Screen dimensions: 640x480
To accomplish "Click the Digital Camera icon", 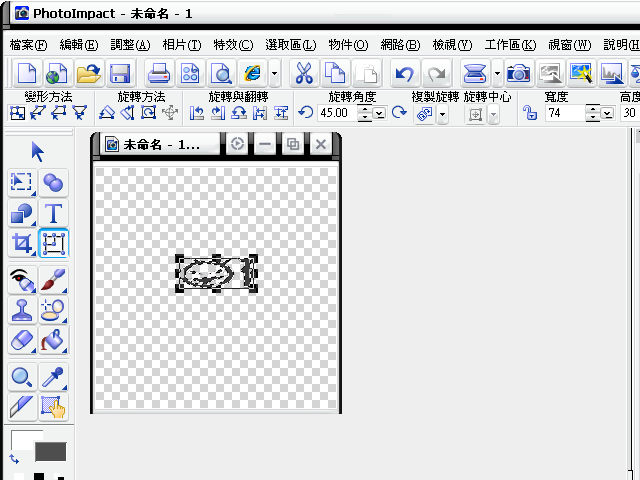I will pos(518,74).
